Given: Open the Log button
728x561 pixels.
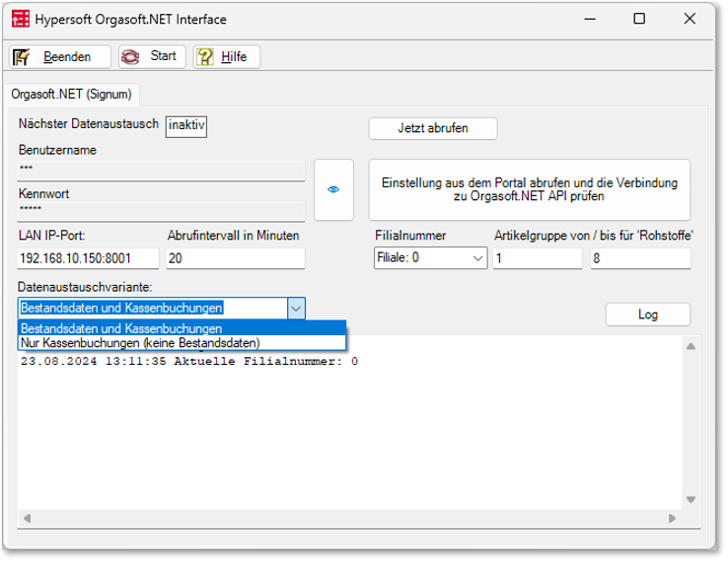Looking at the screenshot, I should [x=648, y=315].
